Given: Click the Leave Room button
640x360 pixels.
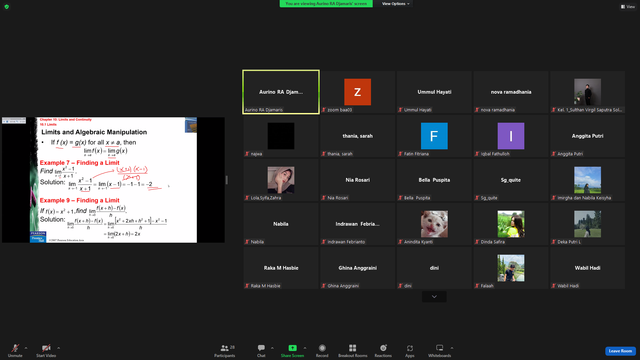Looking at the screenshot, I should pos(620,351).
